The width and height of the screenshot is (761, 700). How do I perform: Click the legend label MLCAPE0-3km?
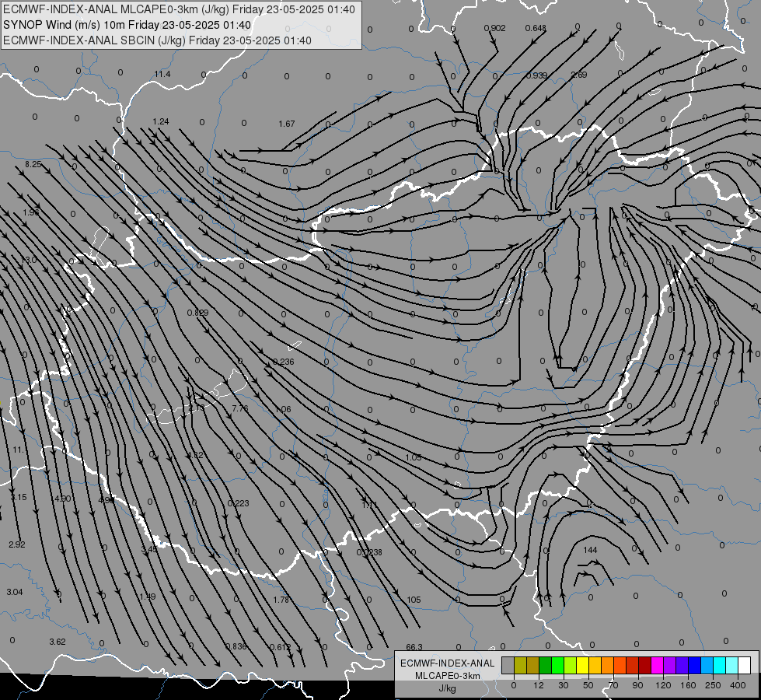(x=448, y=676)
